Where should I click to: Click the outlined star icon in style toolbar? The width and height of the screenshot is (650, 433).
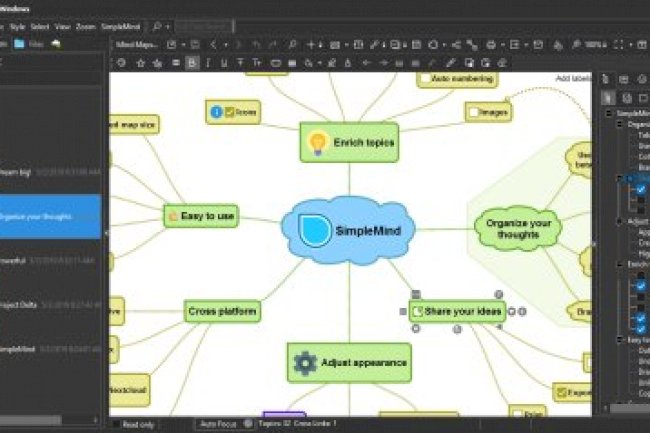(x=141, y=63)
